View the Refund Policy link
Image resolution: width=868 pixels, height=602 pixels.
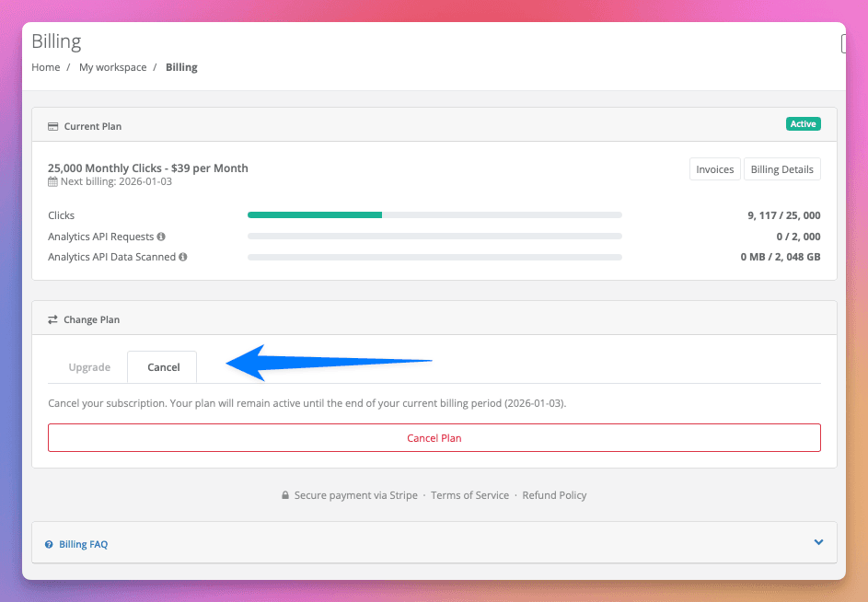[x=554, y=495]
